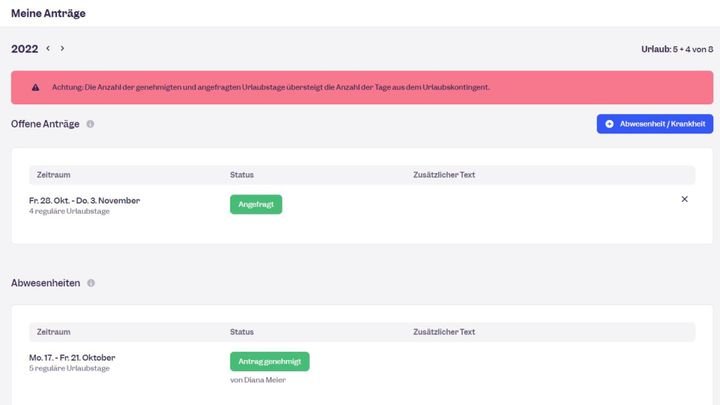Click Zusätzlicher Text header in Offene Anträge
The image size is (720, 405).
[443, 175]
